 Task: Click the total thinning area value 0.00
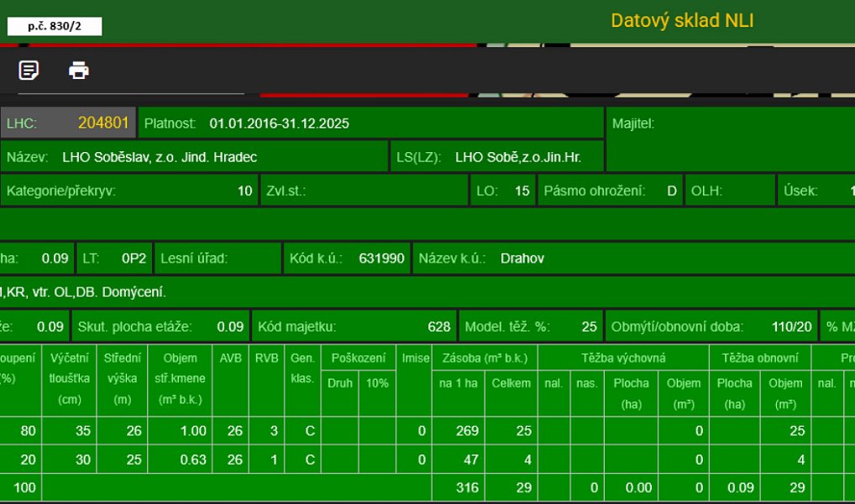(639, 488)
